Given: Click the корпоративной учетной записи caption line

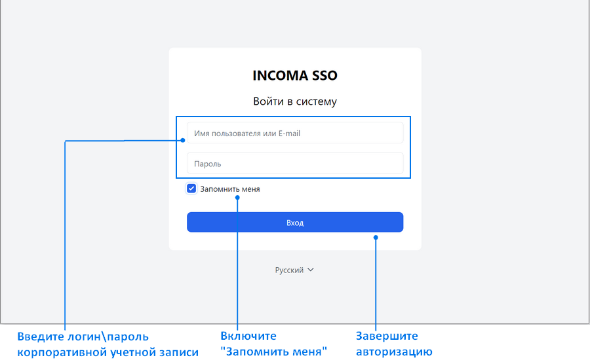Looking at the screenshot, I should (x=108, y=352).
